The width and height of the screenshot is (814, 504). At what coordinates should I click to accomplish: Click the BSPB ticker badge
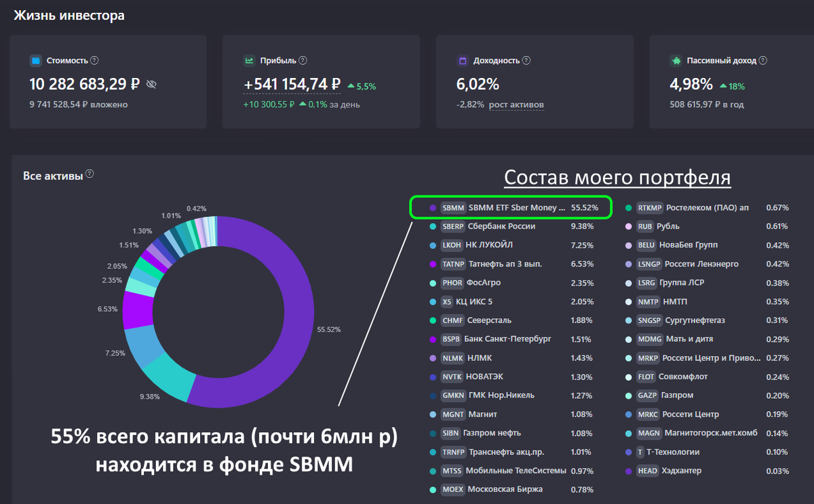coord(451,339)
